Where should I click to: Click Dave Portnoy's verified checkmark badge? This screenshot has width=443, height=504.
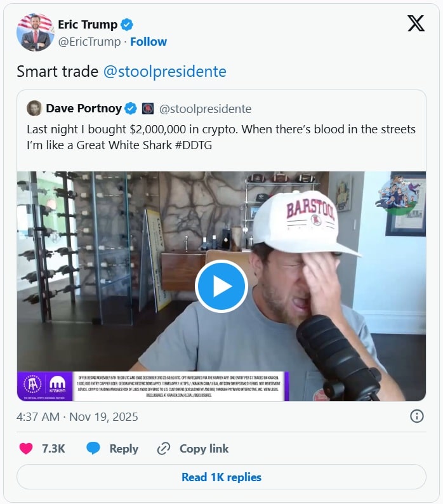point(131,109)
